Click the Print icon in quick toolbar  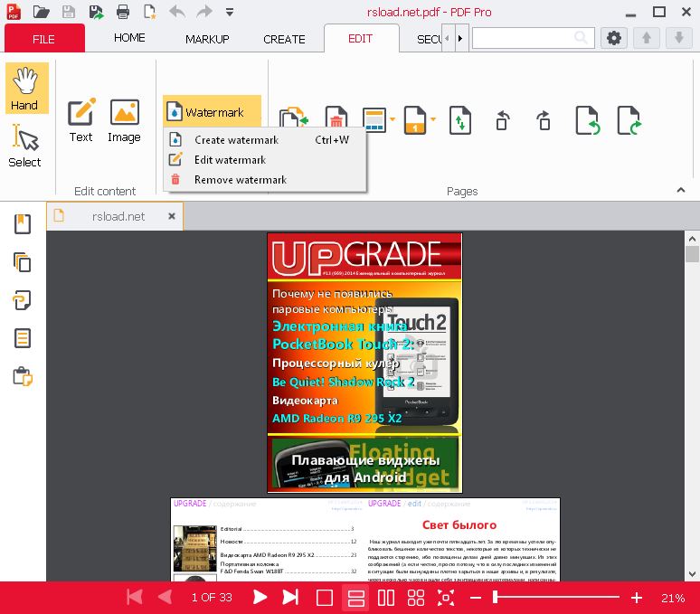click(x=123, y=12)
